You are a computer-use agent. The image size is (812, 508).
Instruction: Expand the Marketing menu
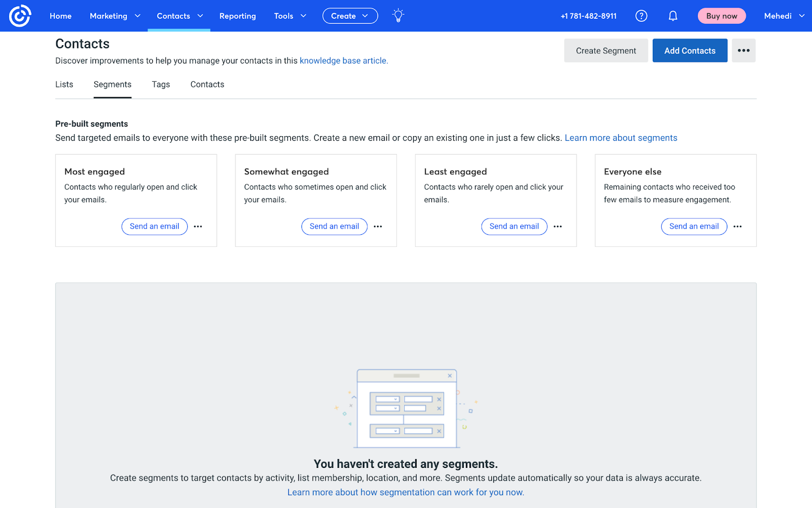click(x=115, y=16)
